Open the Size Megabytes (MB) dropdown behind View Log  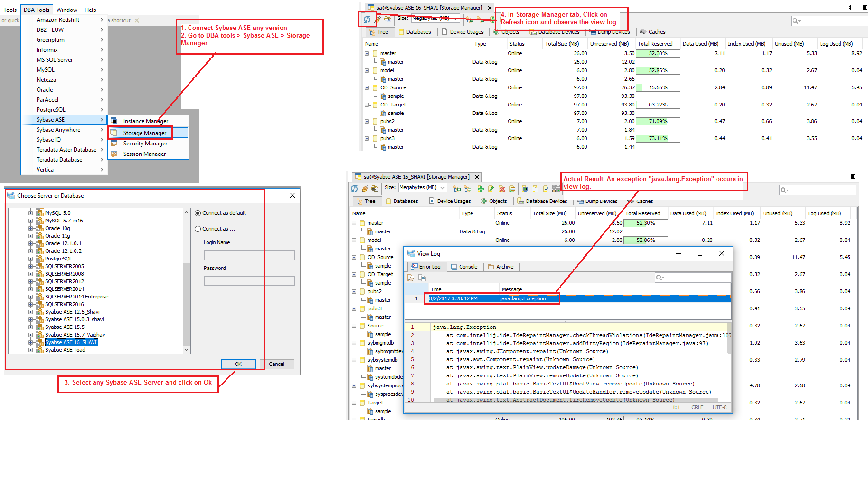pos(423,188)
